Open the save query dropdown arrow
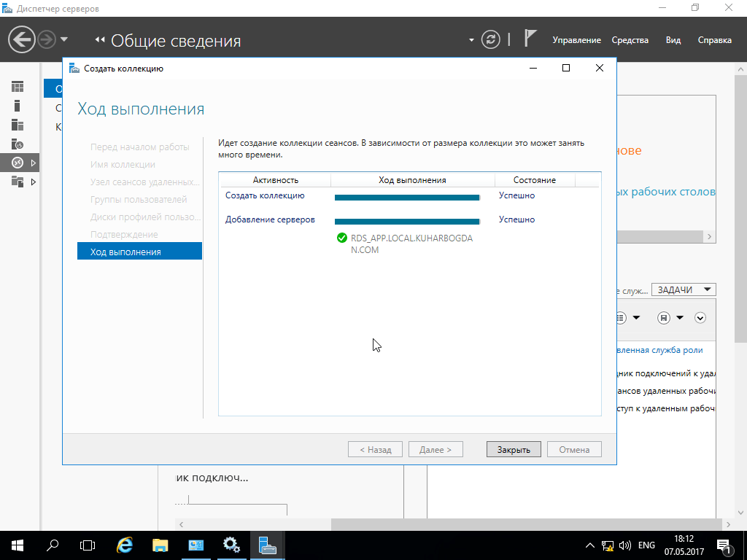The image size is (747, 560). pos(680,318)
